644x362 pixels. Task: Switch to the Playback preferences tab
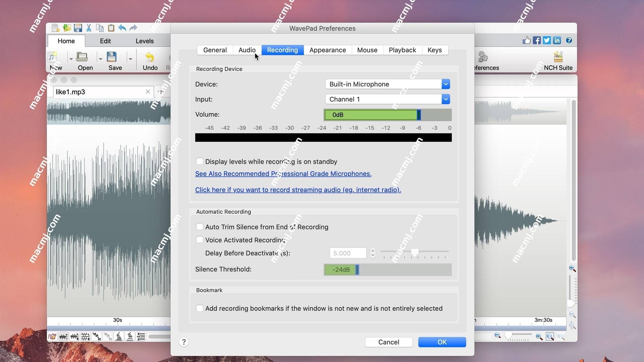[x=402, y=50]
